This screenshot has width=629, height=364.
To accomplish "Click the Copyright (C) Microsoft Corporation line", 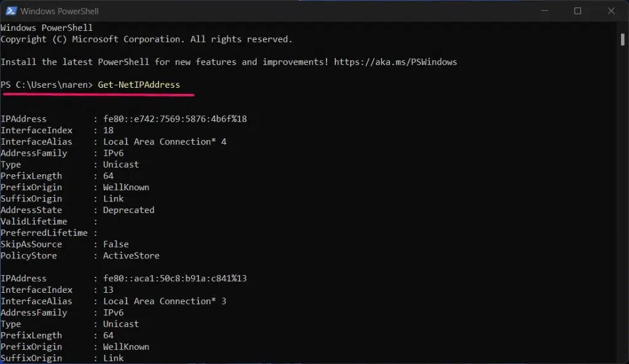I will point(146,39).
